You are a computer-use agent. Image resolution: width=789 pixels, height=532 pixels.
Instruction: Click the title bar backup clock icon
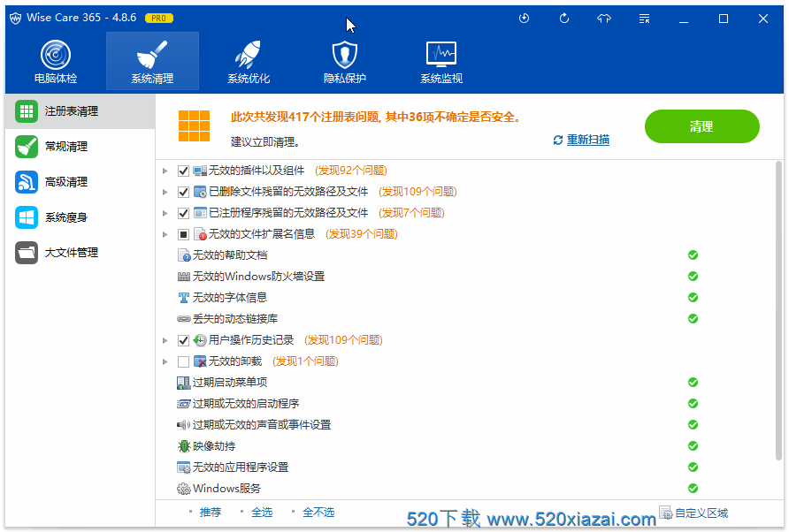pyautogui.click(x=524, y=19)
